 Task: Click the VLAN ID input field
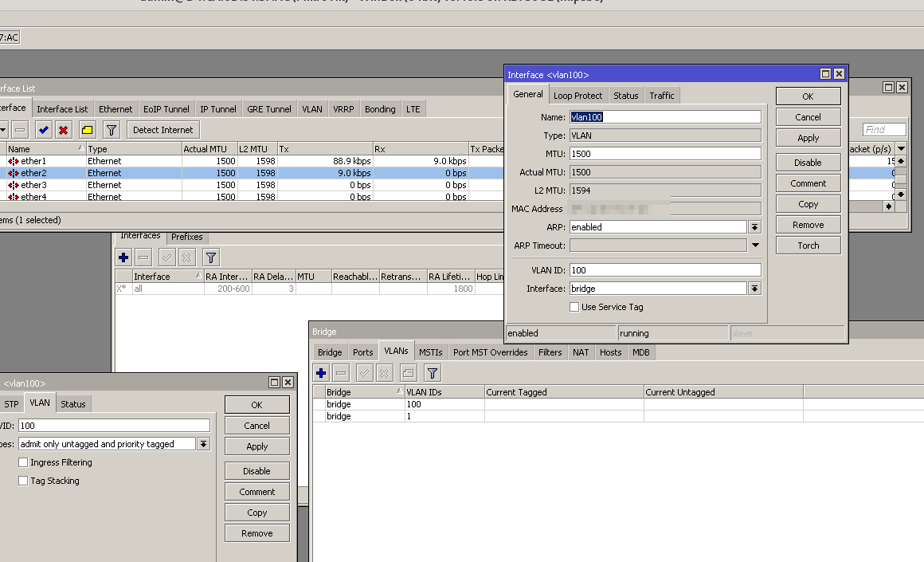[x=665, y=270]
